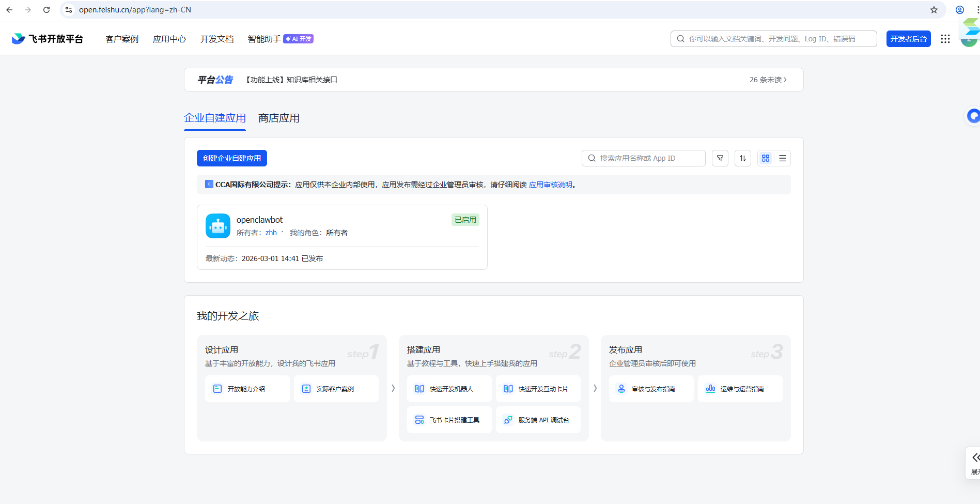
Task: Open announcement 【功能上线】知识库相关接口
Action: click(291, 80)
